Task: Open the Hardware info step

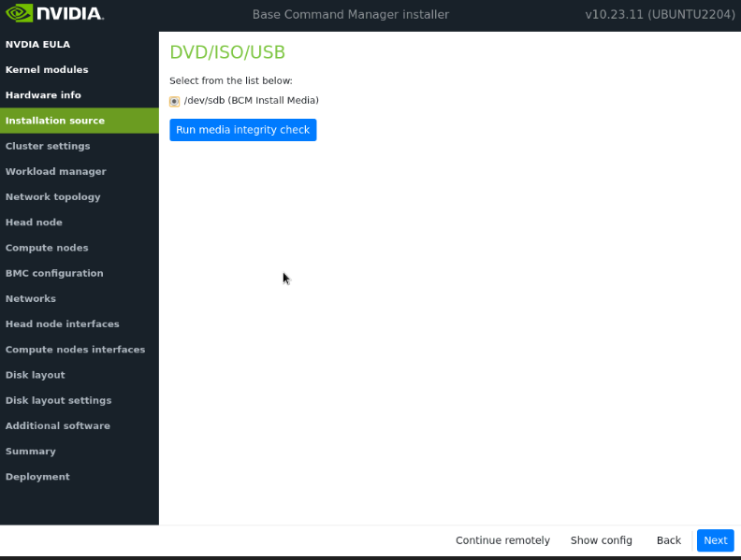Action: [43, 94]
